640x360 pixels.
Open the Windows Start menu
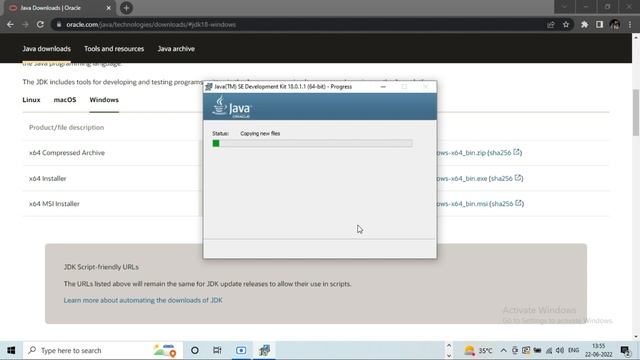[11, 350]
